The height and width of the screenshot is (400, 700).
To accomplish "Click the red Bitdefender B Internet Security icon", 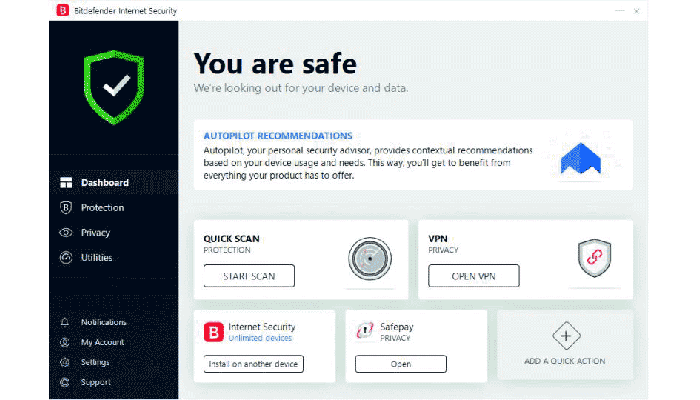I will pos(213,332).
